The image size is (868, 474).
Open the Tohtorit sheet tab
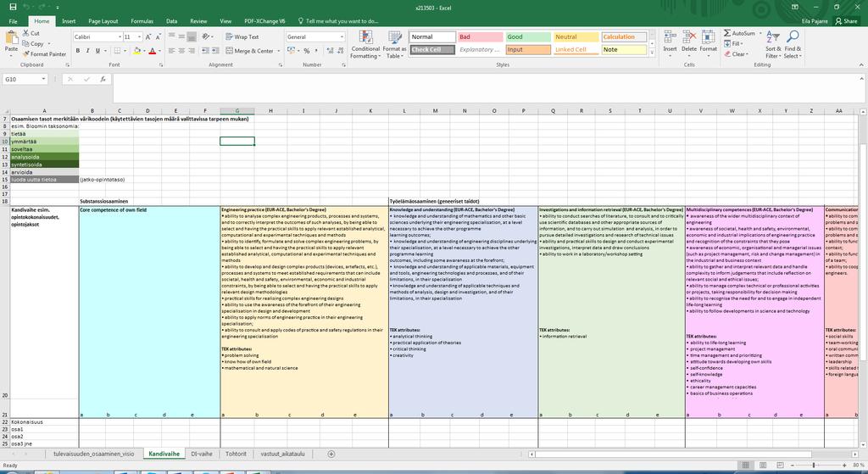(236, 454)
